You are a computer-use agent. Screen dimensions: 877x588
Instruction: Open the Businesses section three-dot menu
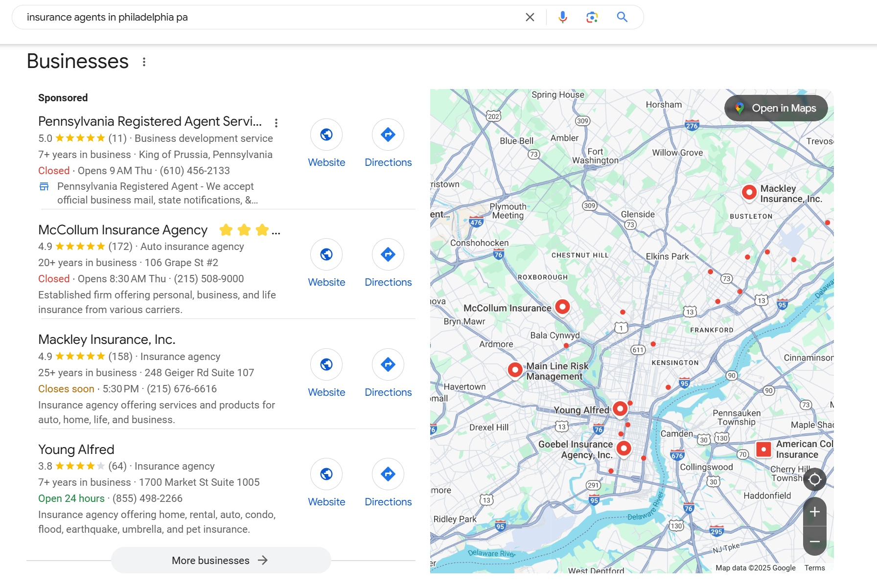(x=144, y=62)
